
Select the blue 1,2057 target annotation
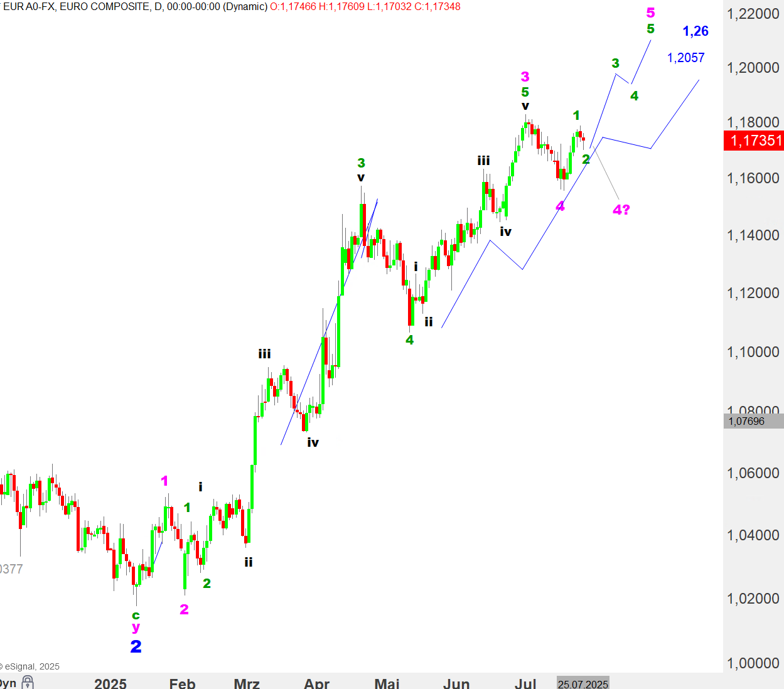(685, 58)
